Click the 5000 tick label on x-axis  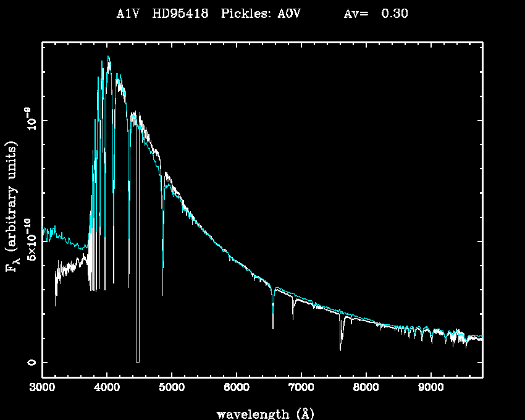pos(172,389)
